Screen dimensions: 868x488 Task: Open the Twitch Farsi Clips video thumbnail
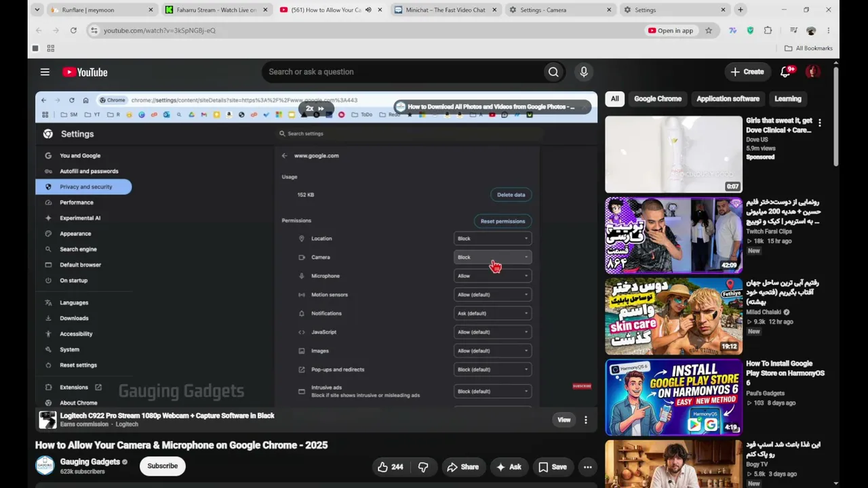[673, 235]
